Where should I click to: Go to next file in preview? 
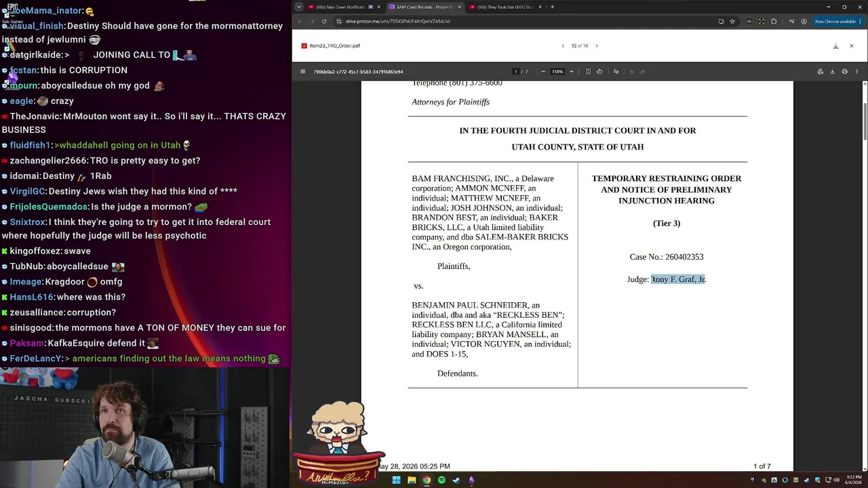597,46
